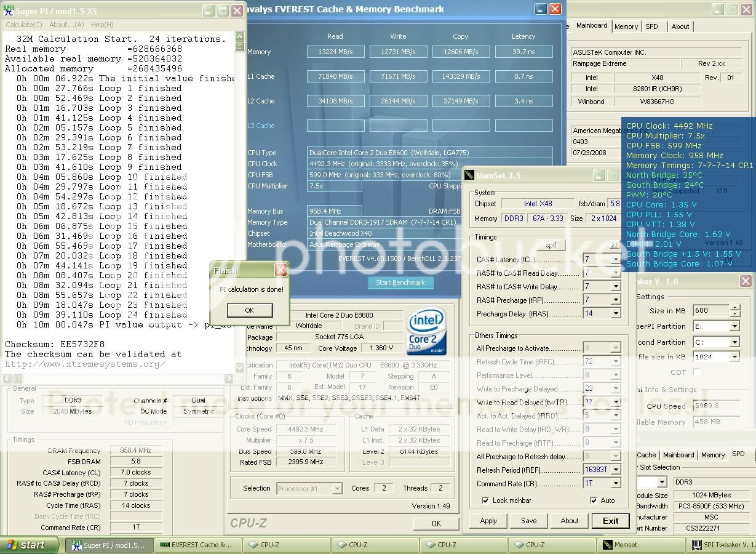Image resolution: width=756 pixels, height=554 pixels.
Task: Close the Finish dialog
Action: (x=281, y=270)
